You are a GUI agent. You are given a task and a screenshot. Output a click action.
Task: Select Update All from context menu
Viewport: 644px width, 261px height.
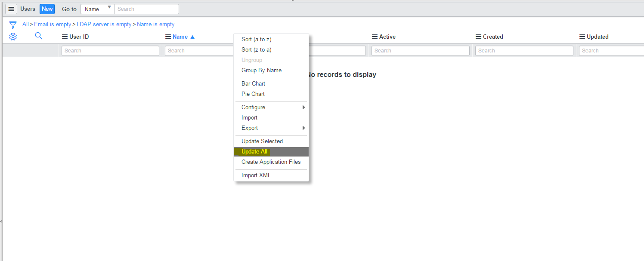point(254,152)
